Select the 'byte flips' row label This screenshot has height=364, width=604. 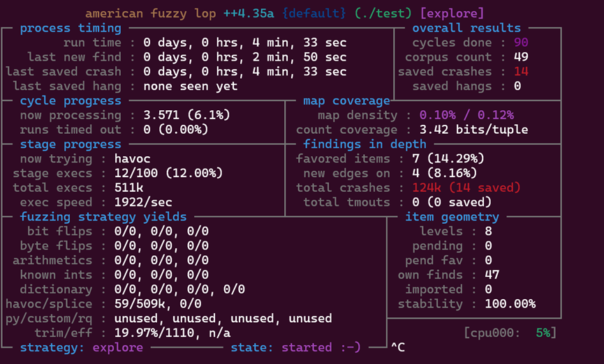click(57, 247)
